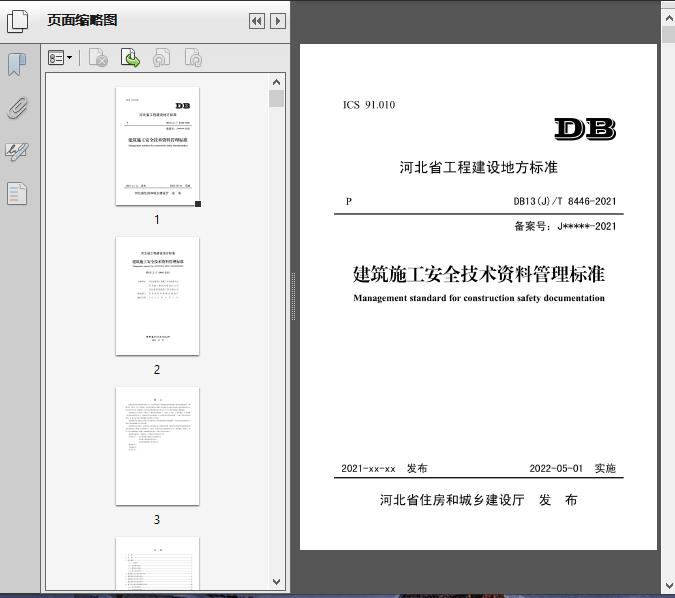Click the panel splitter grip handle
This screenshot has width=675, height=598.
[x=294, y=296]
